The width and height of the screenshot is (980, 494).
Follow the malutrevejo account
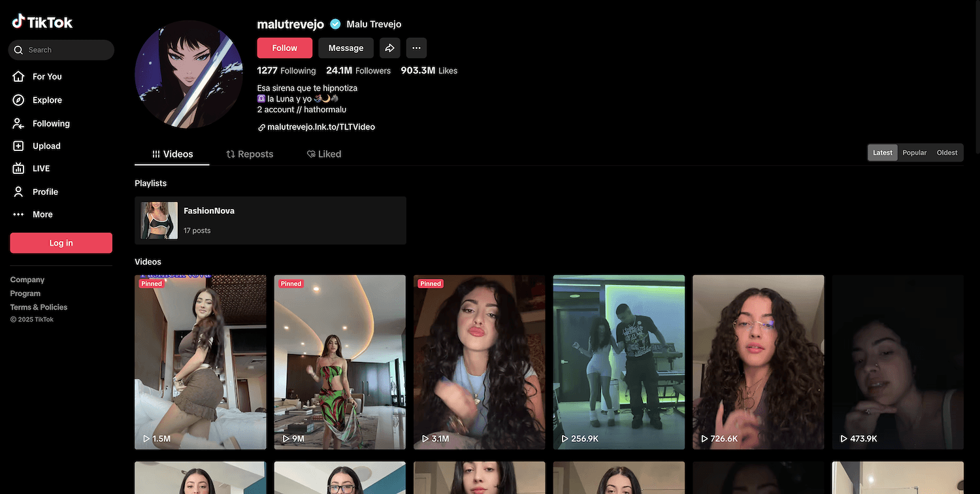[x=284, y=48]
